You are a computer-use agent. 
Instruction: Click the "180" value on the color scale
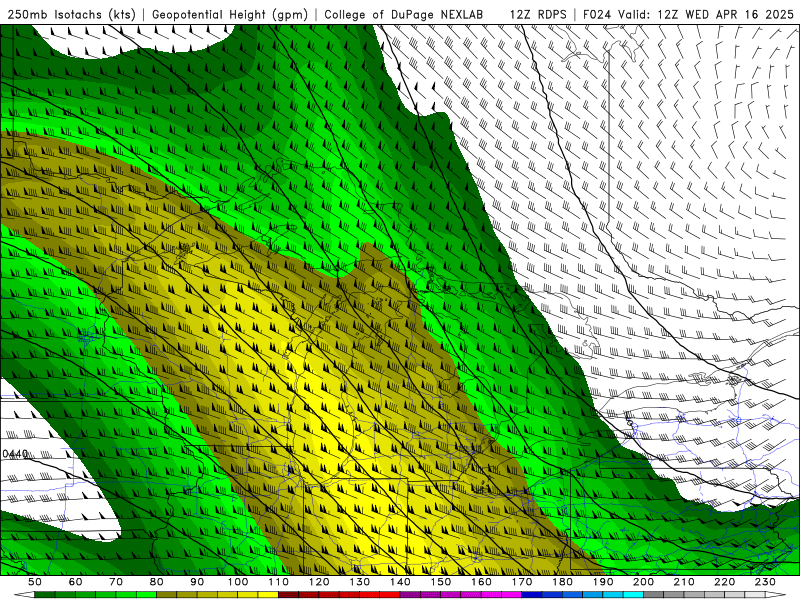point(562,582)
